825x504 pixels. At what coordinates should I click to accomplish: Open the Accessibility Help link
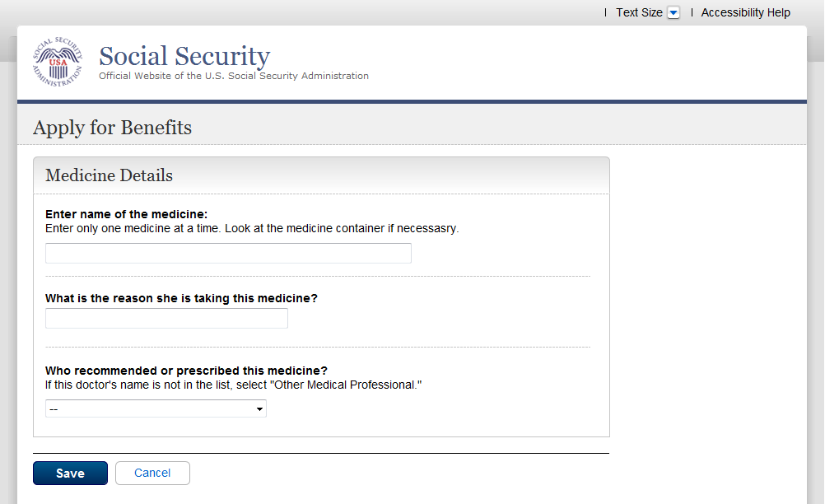coord(745,12)
